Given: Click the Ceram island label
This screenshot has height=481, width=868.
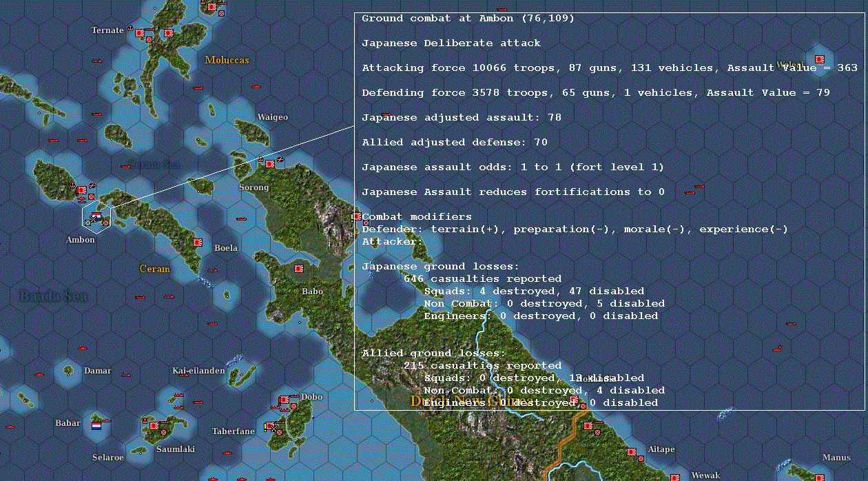Looking at the screenshot, I should (154, 269).
